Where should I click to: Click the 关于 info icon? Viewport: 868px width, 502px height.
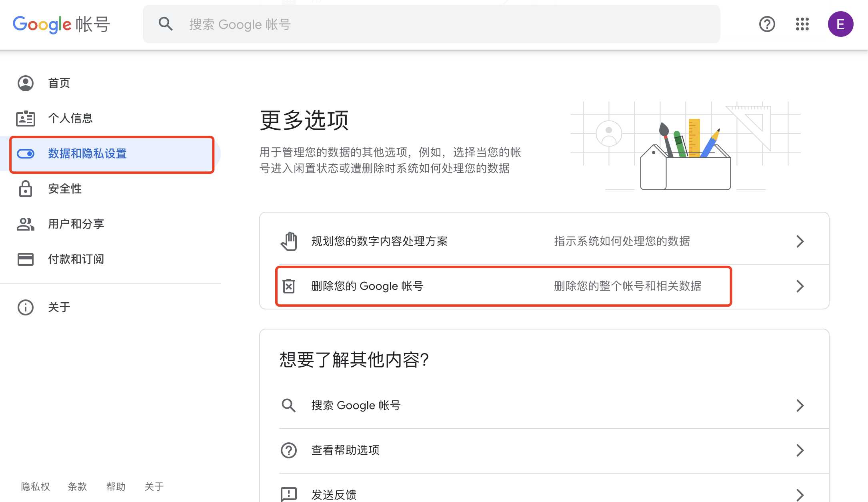pyautogui.click(x=25, y=307)
